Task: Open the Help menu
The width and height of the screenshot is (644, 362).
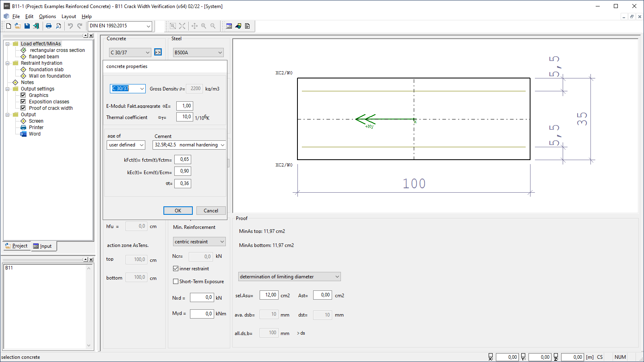Action: 87,16
